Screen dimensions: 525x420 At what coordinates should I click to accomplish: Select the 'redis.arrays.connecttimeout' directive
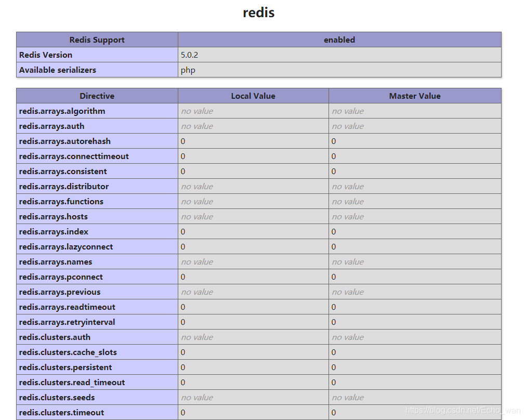tap(74, 156)
